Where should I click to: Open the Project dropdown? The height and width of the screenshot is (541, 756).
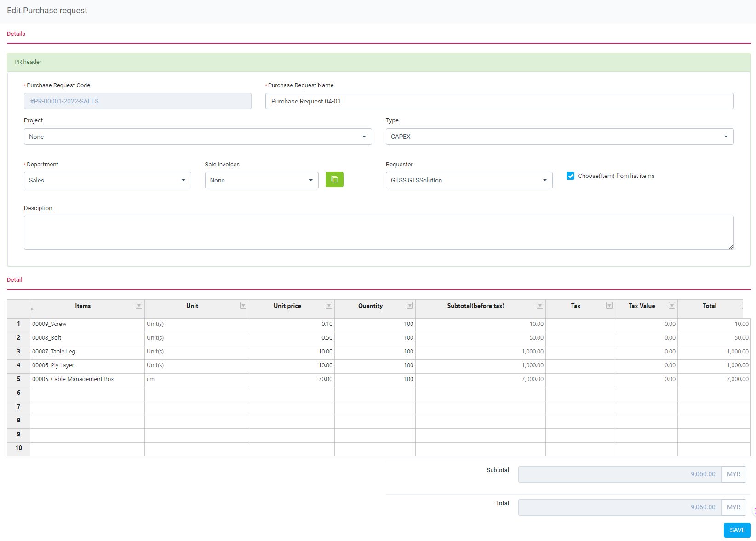pos(364,137)
